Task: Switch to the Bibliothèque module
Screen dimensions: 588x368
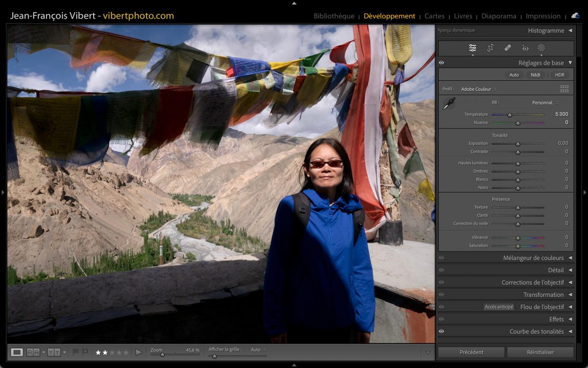Action: tap(334, 16)
